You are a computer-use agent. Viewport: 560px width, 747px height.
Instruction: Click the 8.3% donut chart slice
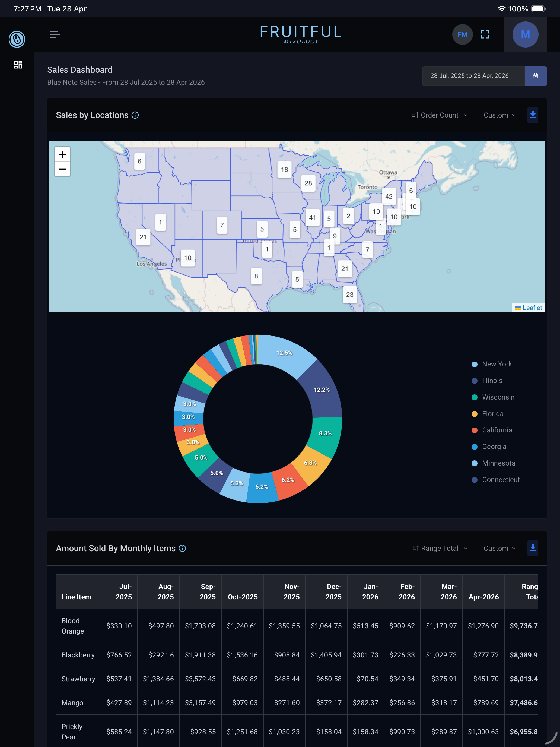[325, 433]
